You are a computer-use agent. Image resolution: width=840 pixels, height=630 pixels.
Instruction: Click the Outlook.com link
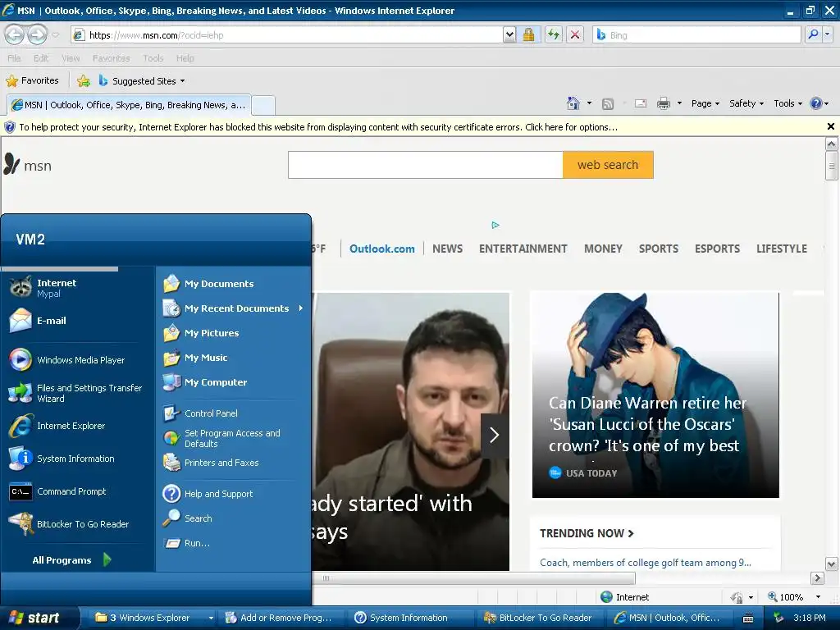coord(382,249)
